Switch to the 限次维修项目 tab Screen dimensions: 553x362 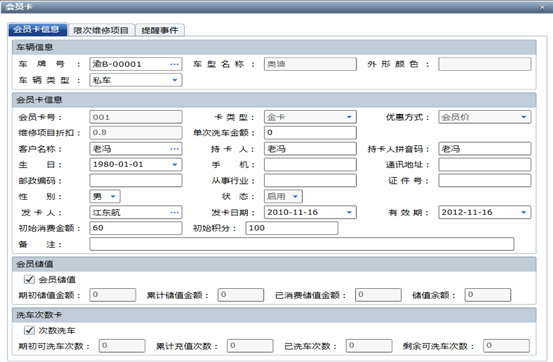(101, 30)
